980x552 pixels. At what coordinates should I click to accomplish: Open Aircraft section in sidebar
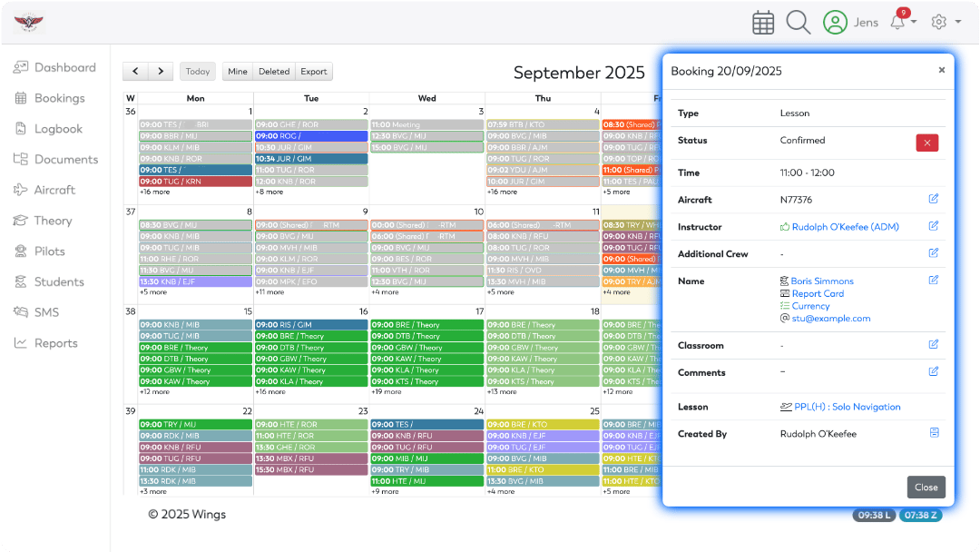54,190
